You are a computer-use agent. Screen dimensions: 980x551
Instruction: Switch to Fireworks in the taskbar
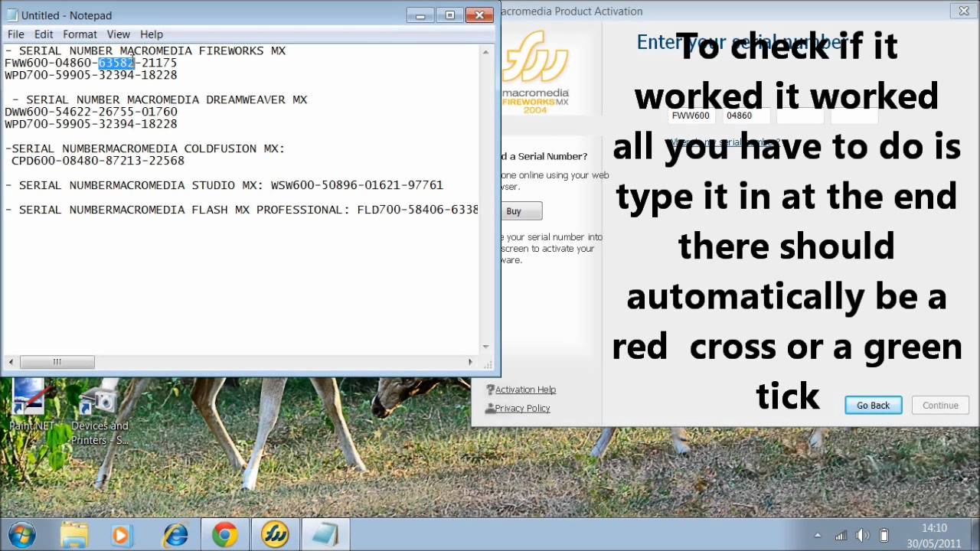click(x=275, y=534)
